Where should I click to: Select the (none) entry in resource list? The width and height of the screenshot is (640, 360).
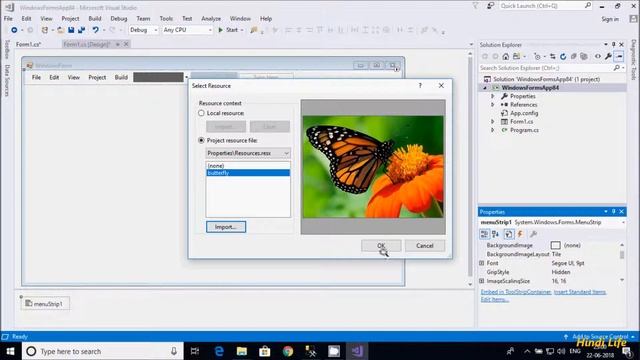pos(248,166)
